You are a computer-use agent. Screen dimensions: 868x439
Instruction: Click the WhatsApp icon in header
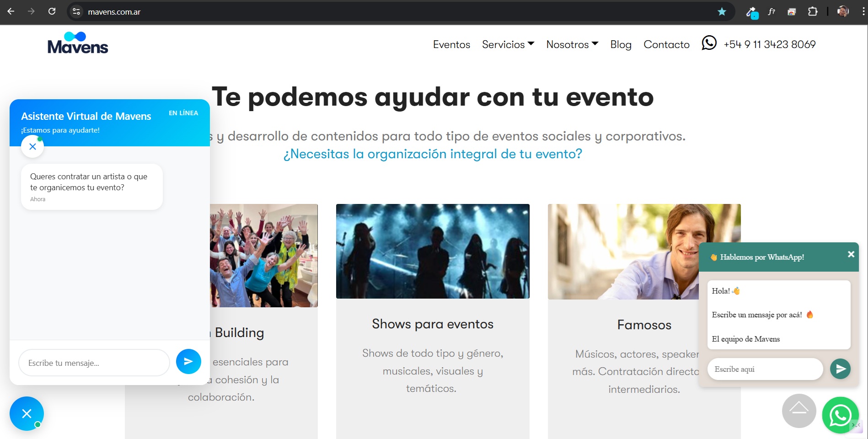click(709, 43)
